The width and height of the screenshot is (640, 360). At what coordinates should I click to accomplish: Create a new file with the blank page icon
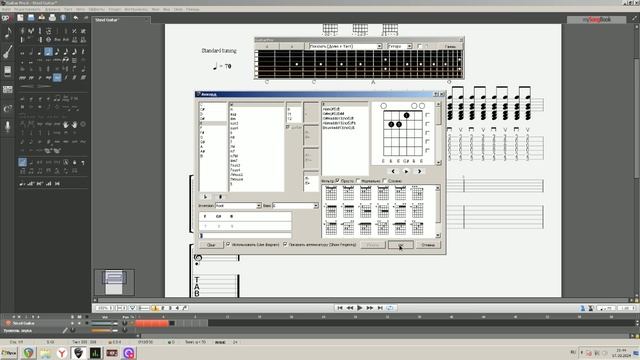coord(20,18)
